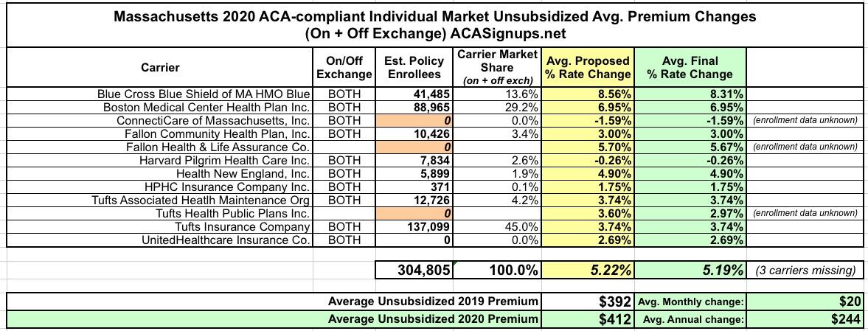Click the title cell of the table
The image size is (868, 331).
[x=434, y=25]
